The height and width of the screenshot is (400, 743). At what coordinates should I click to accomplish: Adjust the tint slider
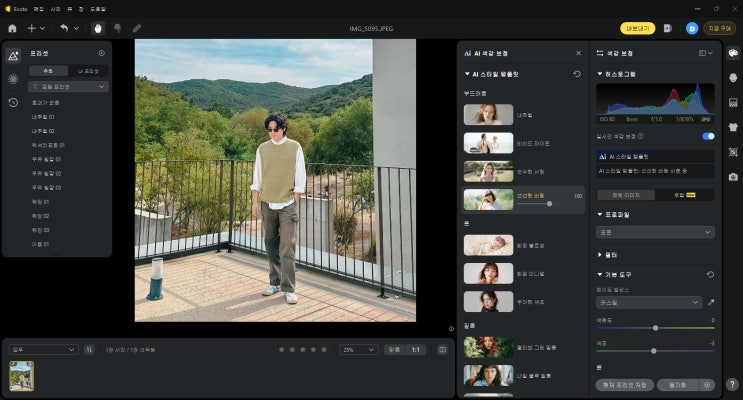tap(655, 351)
